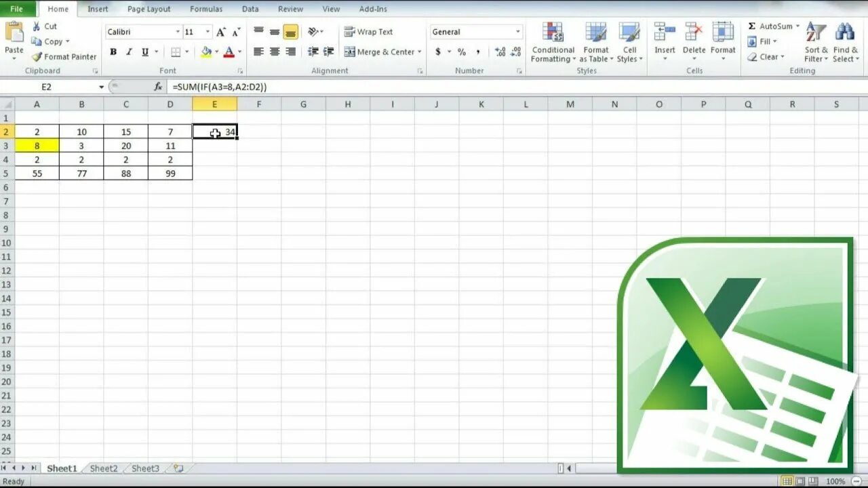Viewport: 868px width, 488px height.
Task: Open Cell Styles gallery
Action: (x=629, y=43)
